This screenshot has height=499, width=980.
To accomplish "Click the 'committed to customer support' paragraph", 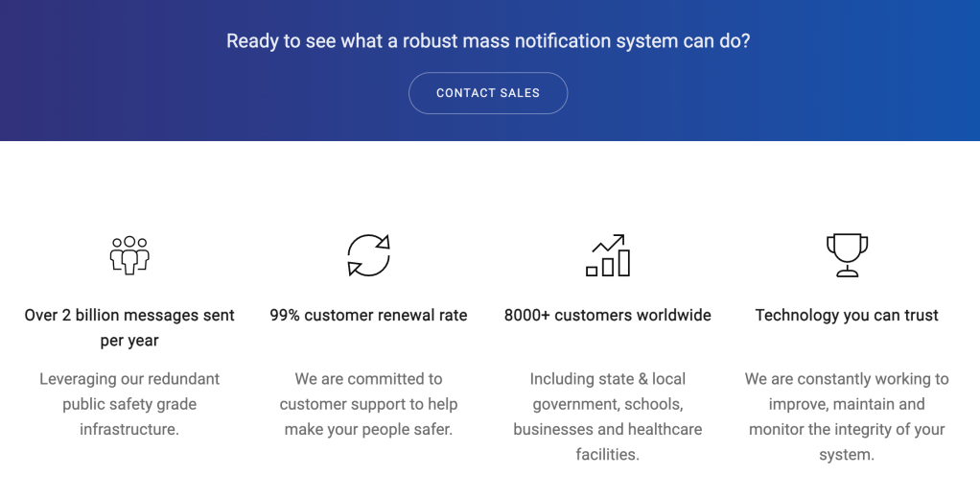I will (x=368, y=404).
